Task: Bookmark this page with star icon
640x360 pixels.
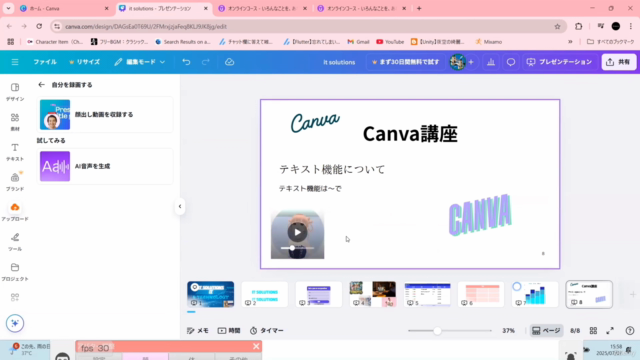Action: (558, 27)
